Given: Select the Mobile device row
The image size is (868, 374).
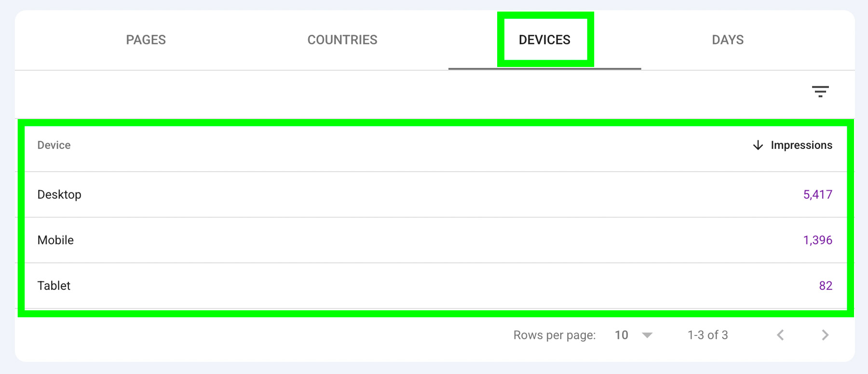Looking at the screenshot, I should point(435,240).
